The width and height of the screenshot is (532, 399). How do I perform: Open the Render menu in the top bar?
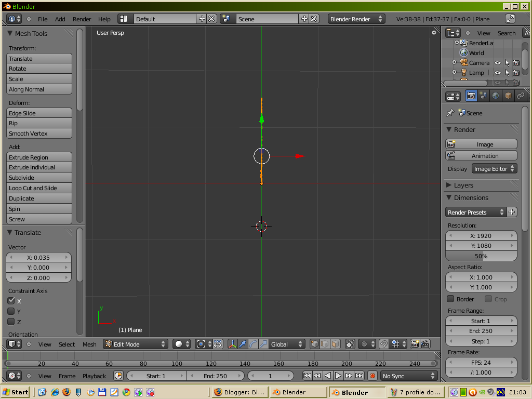pos(82,19)
